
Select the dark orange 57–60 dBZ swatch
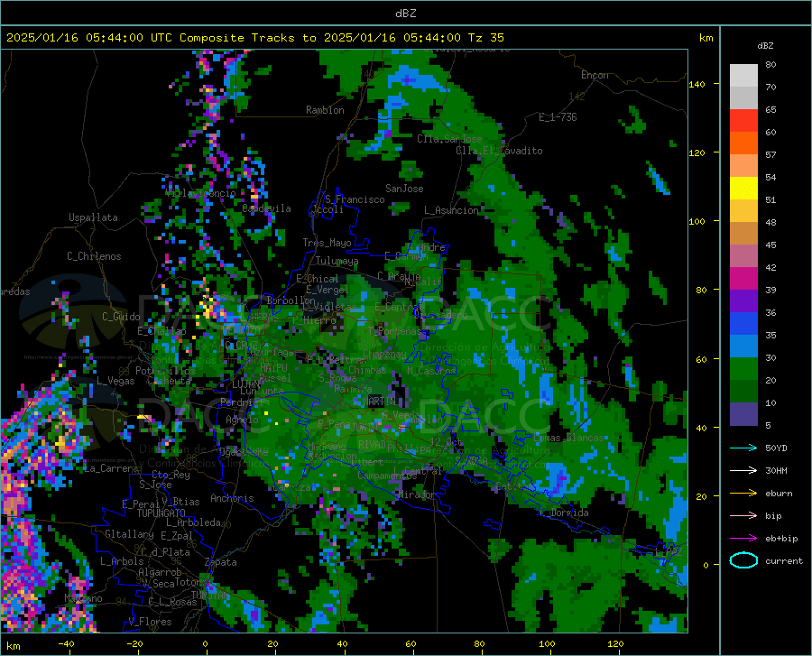coord(743,143)
